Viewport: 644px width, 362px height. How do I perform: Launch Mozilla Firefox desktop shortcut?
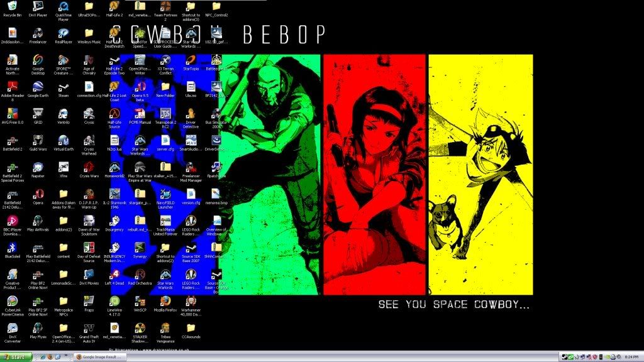(x=165, y=304)
